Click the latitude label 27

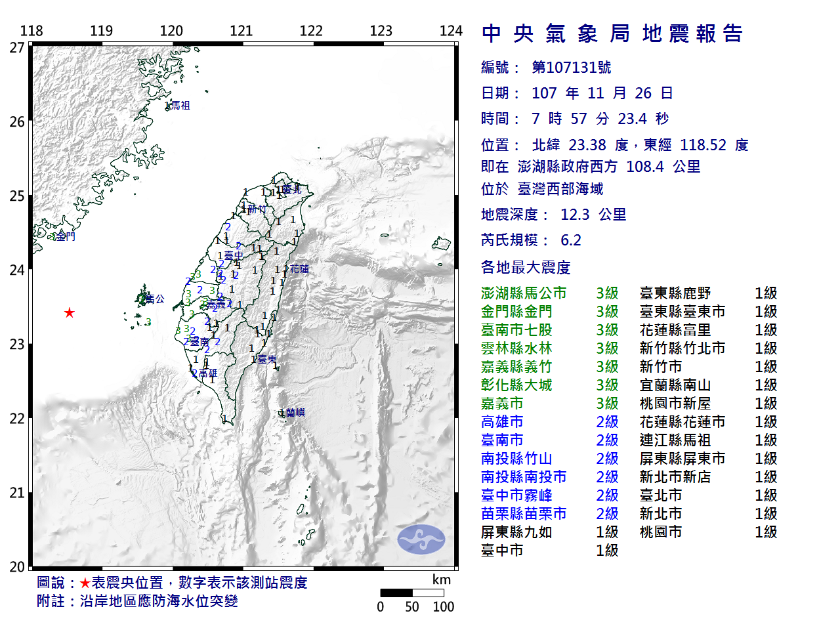click(17, 48)
